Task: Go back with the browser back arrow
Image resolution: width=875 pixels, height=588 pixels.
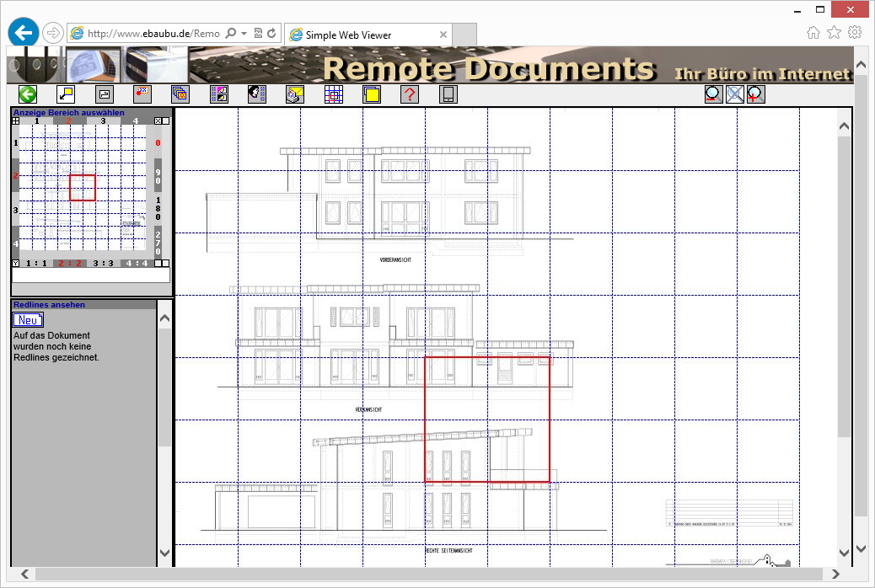Action: click(x=24, y=33)
